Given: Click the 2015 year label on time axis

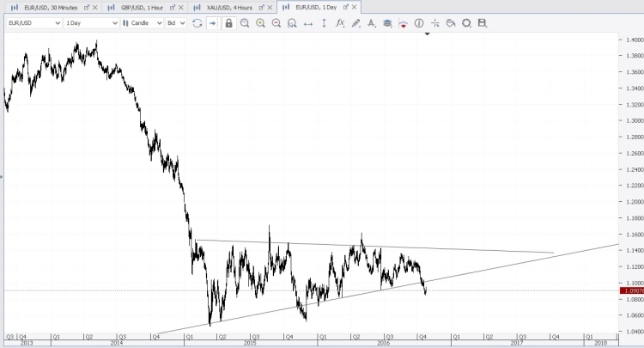Looking at the screenshot, I should click(250, 343).
